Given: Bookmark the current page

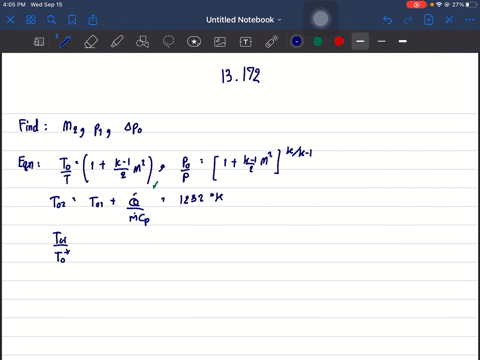Looking at the screenshot, I should coord(72,20).
